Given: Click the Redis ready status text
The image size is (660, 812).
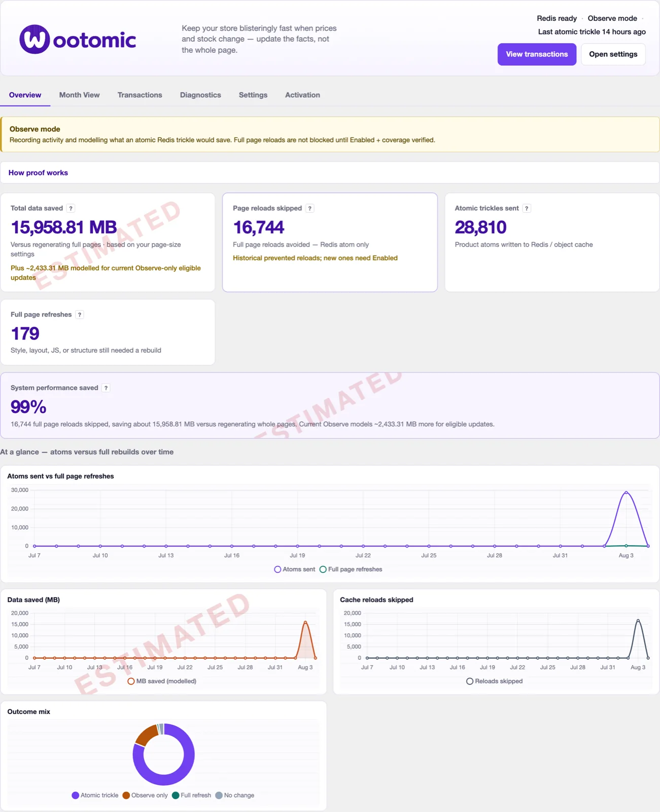Looking at the screenshot, I should click(557, 18).
